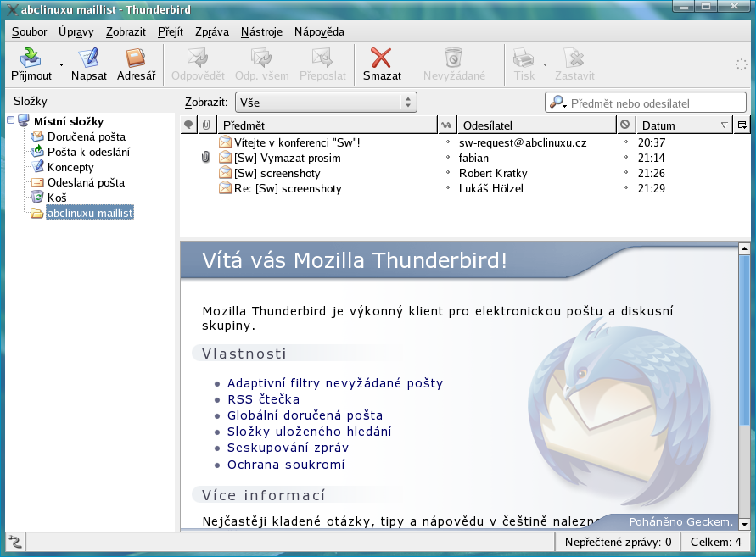This screenshot has height=557, width=756.
Task: Open the column picker icon in the header
Action: (742, 125)
